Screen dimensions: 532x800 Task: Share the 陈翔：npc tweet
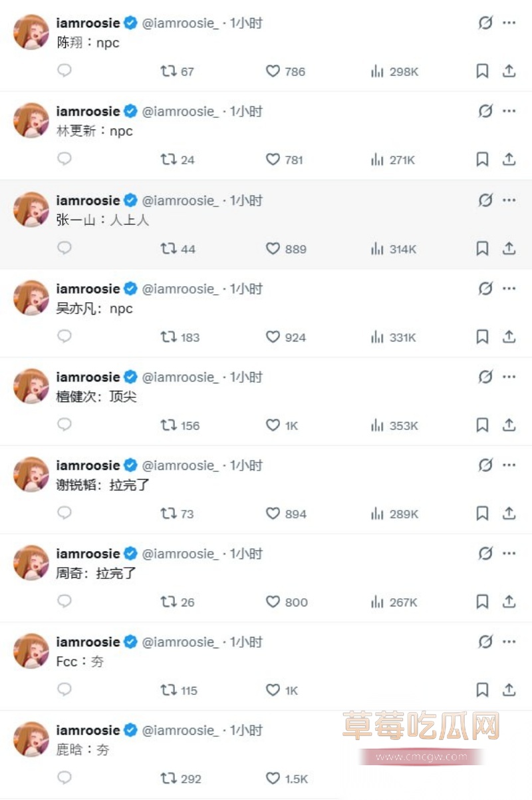(x=509, y=71)
